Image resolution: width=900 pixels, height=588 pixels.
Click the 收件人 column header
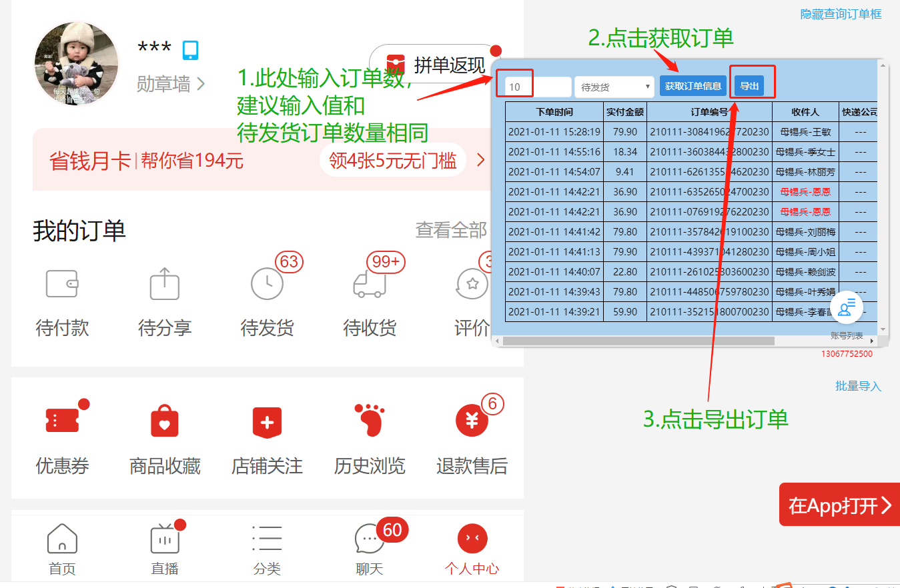(x=805, y=112)
